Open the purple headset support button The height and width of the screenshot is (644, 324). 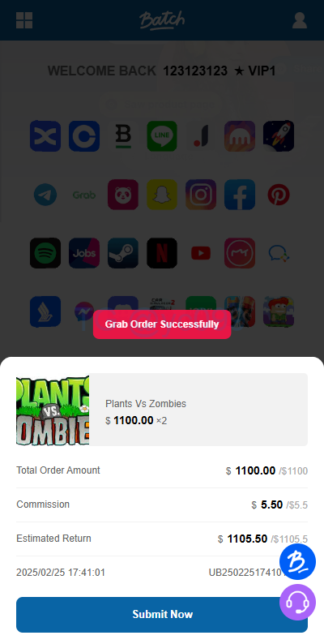pos(298,603)
